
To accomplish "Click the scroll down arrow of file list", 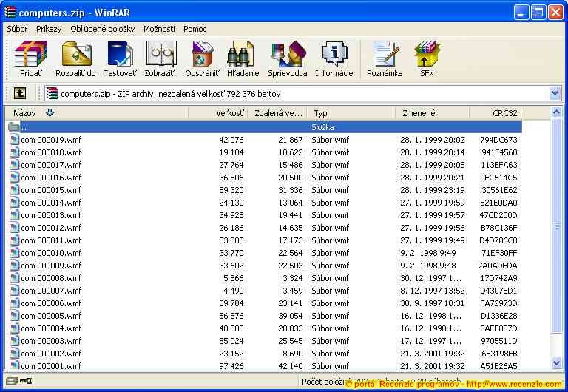I will (x=556, y=362).
